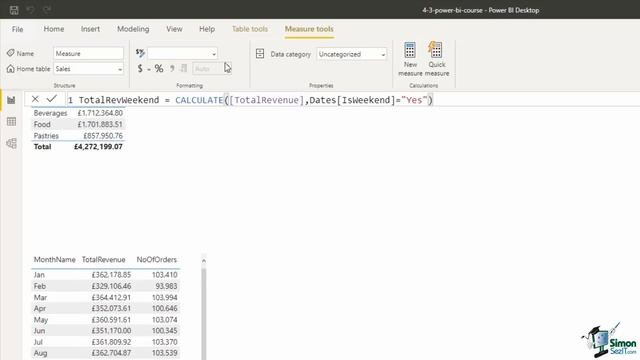640x360 pixels.
Task: Open the Home table Sales dropdown
Action: pyautogui.click(x=88, y=69)
